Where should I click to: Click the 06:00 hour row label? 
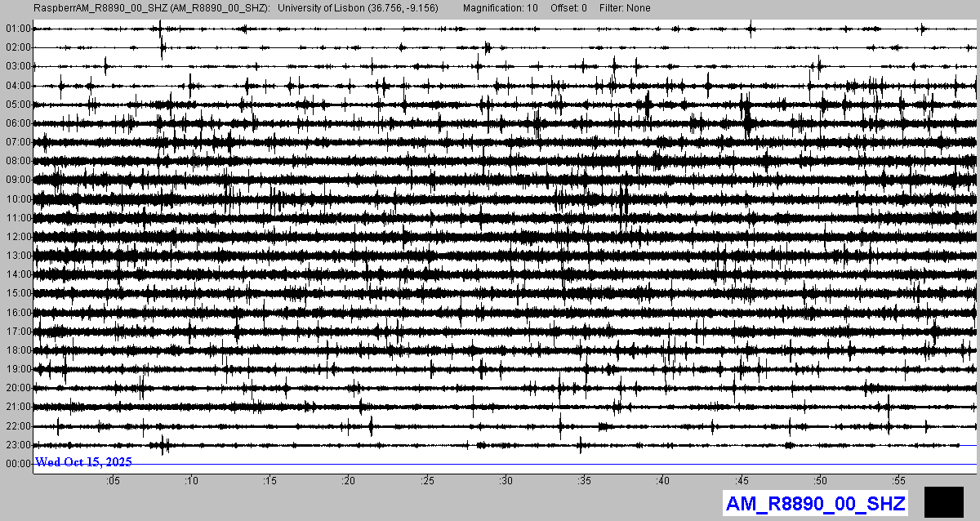[x=18, y=123]
